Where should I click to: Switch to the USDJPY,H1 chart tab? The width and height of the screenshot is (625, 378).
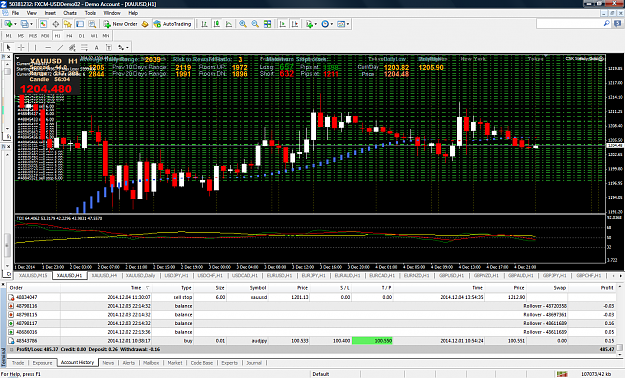click(177, 276)
